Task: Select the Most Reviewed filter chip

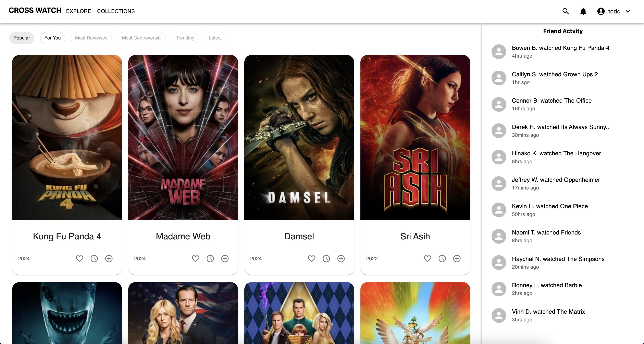Action: tap(91, 38)
